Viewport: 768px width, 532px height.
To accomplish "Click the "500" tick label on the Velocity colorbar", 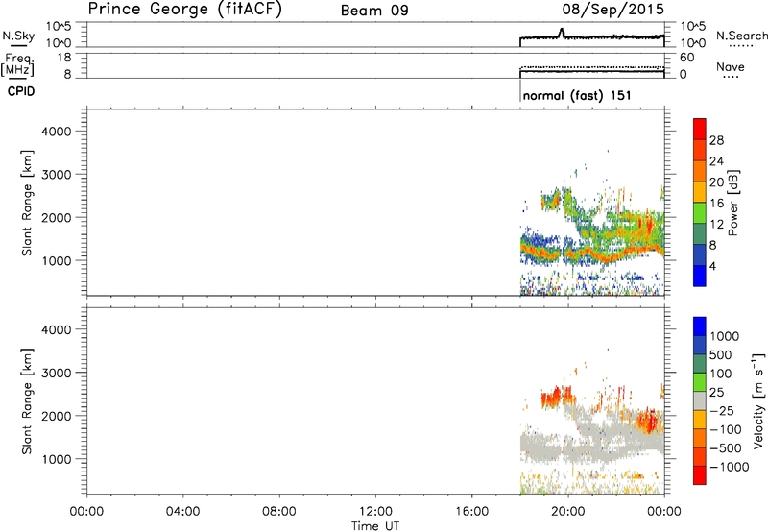I will [721, 354].
